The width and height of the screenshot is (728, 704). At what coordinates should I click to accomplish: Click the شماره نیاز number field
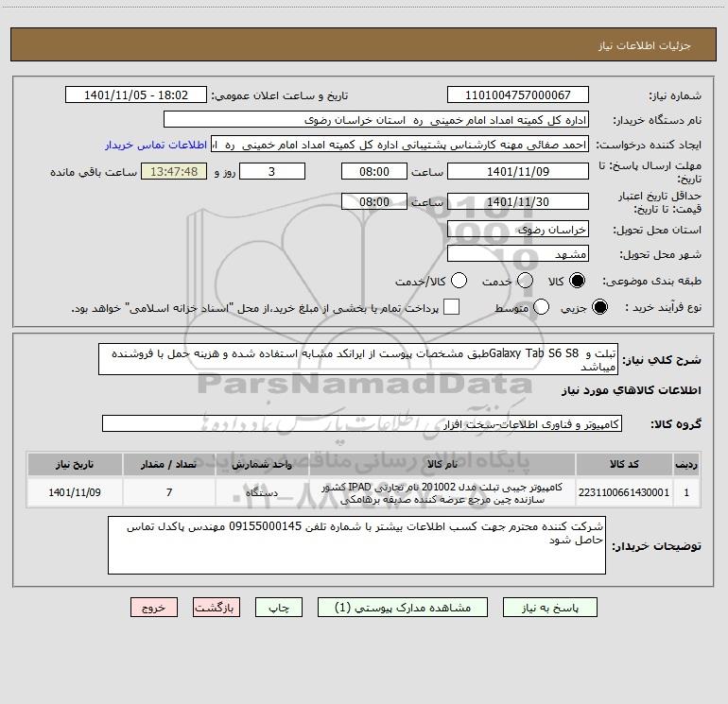(x=518, y=95)
